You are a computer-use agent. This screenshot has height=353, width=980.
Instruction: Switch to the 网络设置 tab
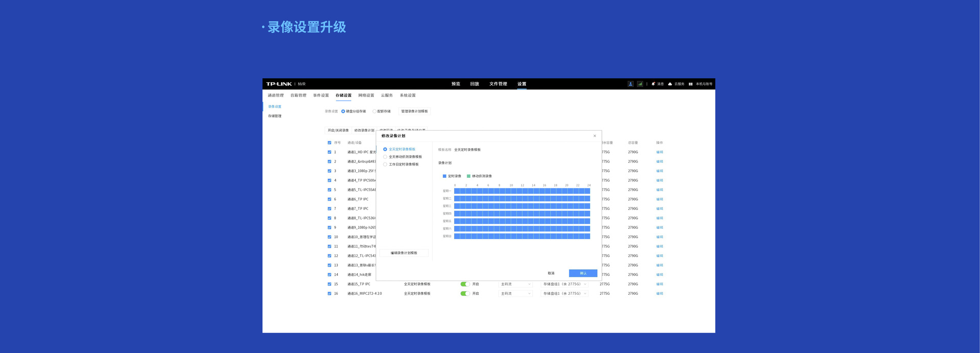[366, 96]
